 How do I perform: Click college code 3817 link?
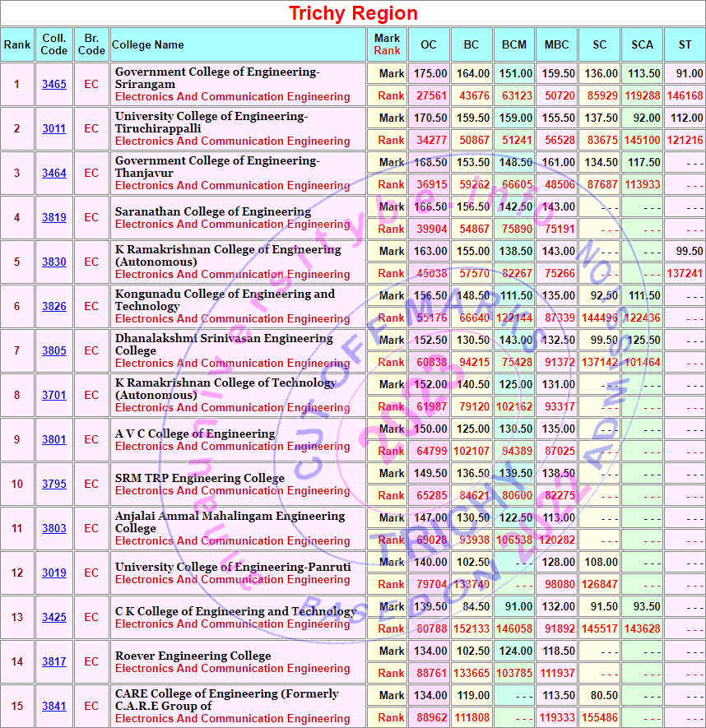point(54,662)
